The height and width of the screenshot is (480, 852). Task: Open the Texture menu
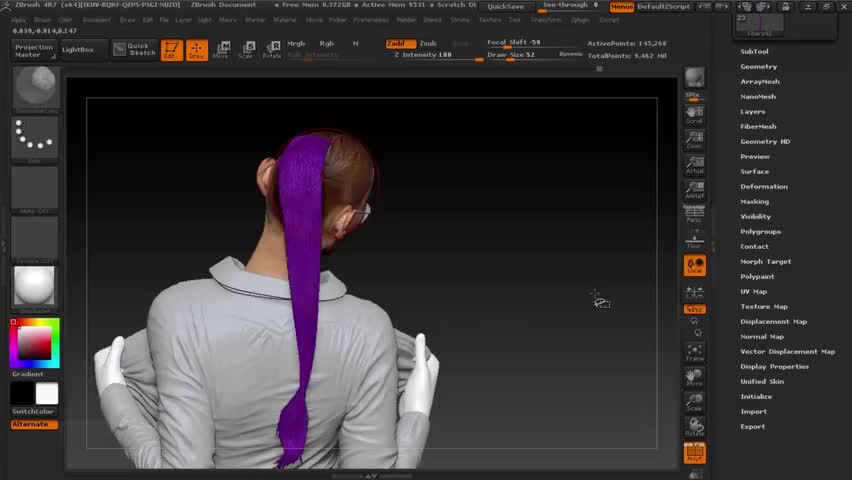pyautogui.click(x=490, y=19)
